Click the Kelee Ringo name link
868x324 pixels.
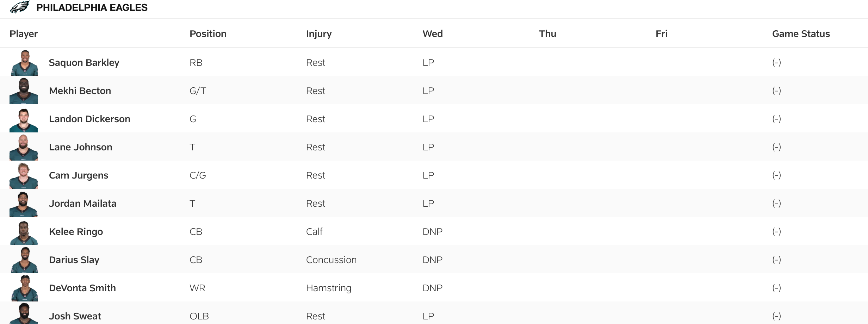[76, 232]
